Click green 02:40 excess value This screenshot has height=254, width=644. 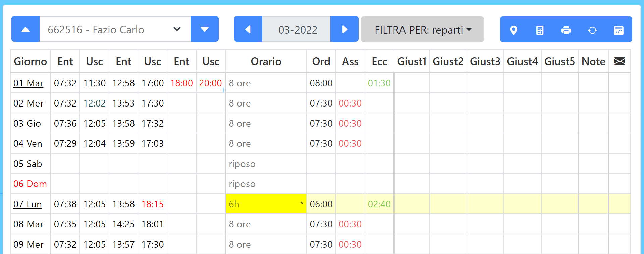click(x=379, y=204)
